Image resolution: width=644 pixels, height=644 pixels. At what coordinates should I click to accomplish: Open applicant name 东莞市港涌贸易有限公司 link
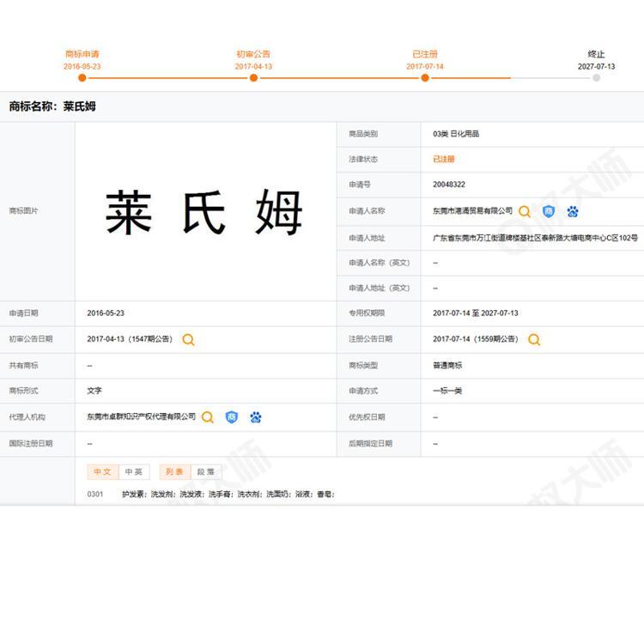[x=472, y=211]
